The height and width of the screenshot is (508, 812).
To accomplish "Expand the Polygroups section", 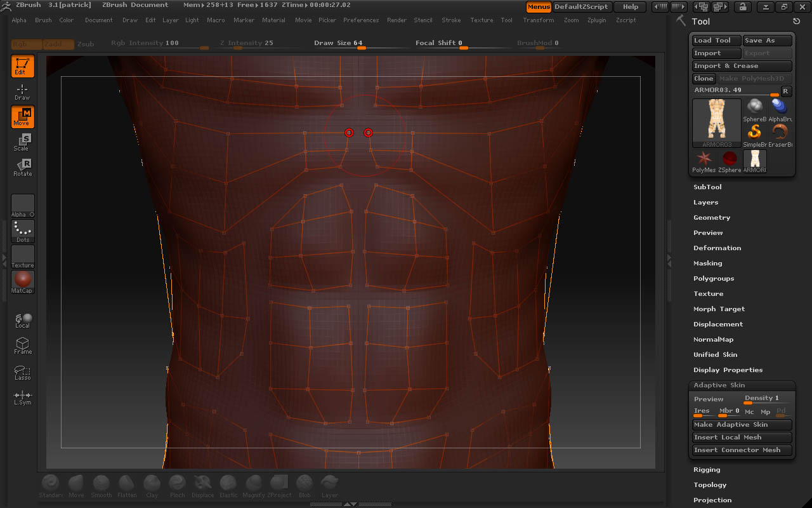I will tap(714, 279).
